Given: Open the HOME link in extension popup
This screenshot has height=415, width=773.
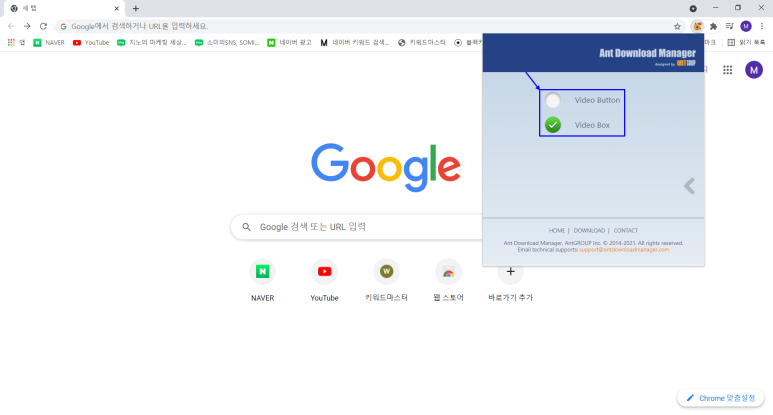Looking at the screenshot, I should [x=557, y=231].
